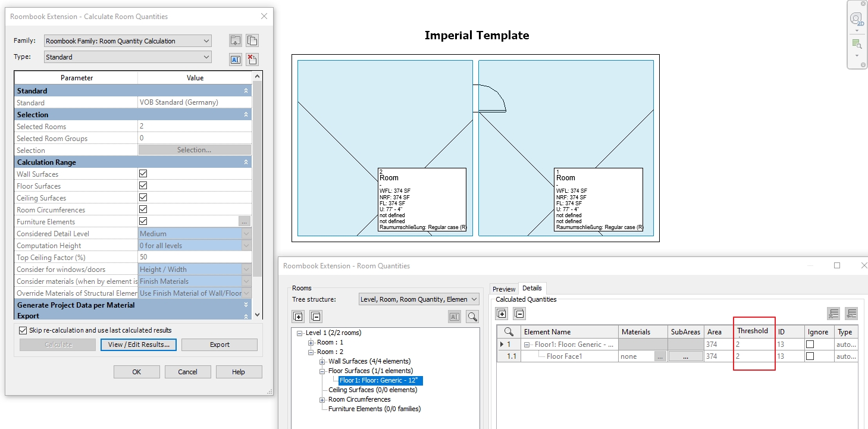Open the Considered Detail Level dropdown

pyautogui.click(x=246, y=233)
